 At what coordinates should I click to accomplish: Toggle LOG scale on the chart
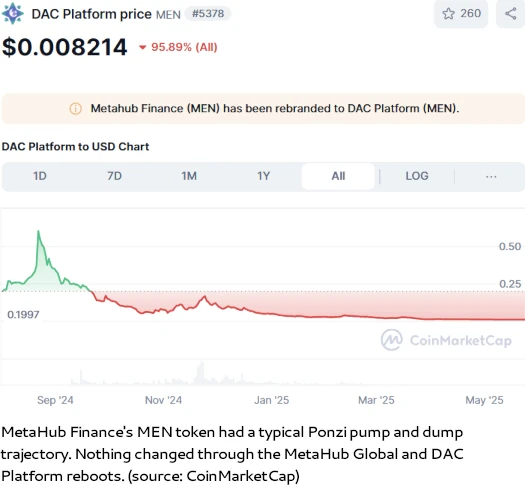point(417,176)
